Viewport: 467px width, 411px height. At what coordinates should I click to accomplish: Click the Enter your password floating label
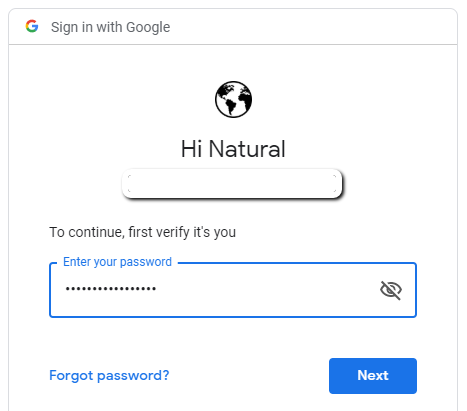[x=117, y=262]
